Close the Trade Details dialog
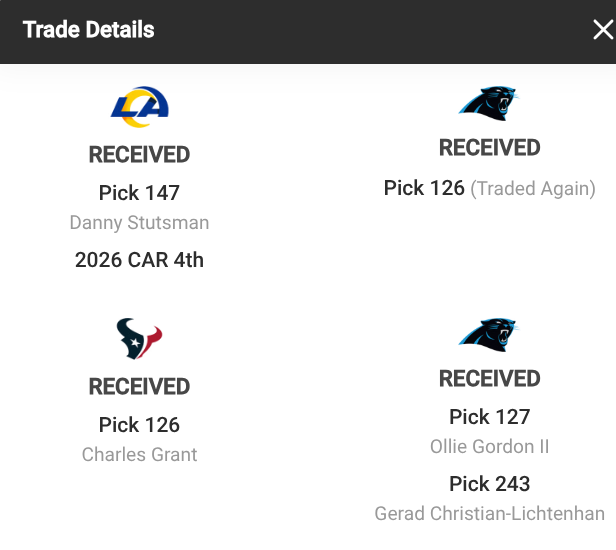616x550 pixels. [603, 30]
